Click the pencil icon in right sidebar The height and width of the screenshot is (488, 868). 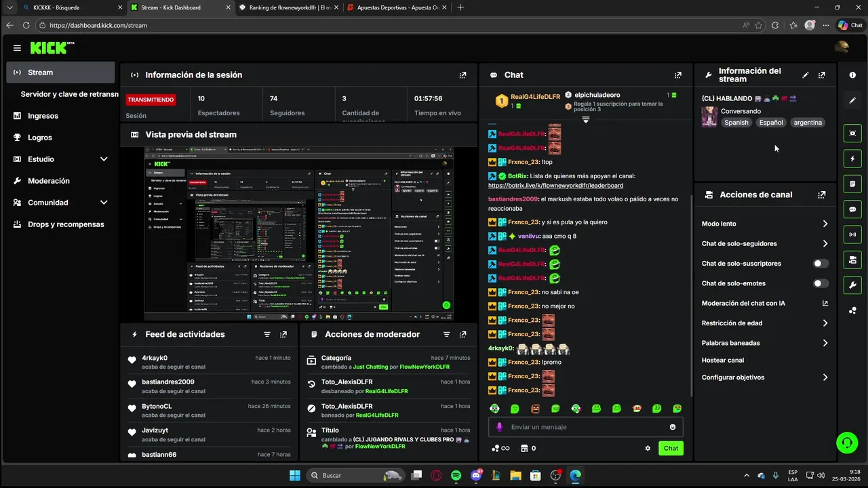[852, 100]
